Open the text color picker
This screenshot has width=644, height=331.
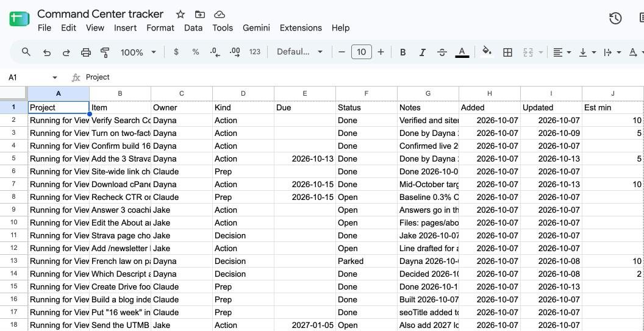[x=462, y=52]
